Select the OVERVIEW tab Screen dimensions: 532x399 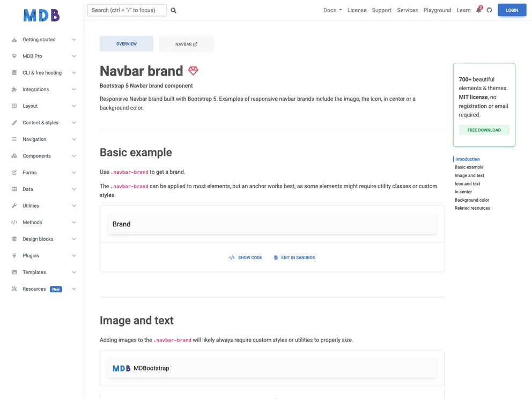click(126, 43)
